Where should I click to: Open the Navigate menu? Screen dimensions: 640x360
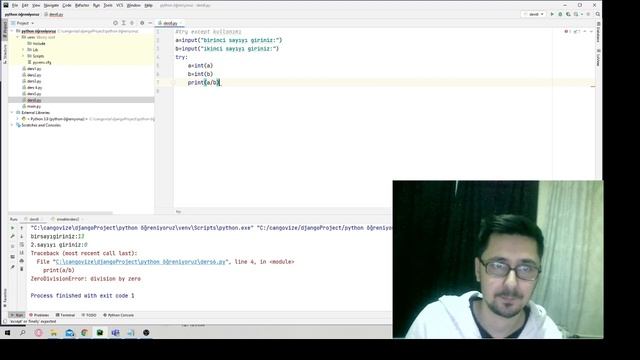(51, 5)
